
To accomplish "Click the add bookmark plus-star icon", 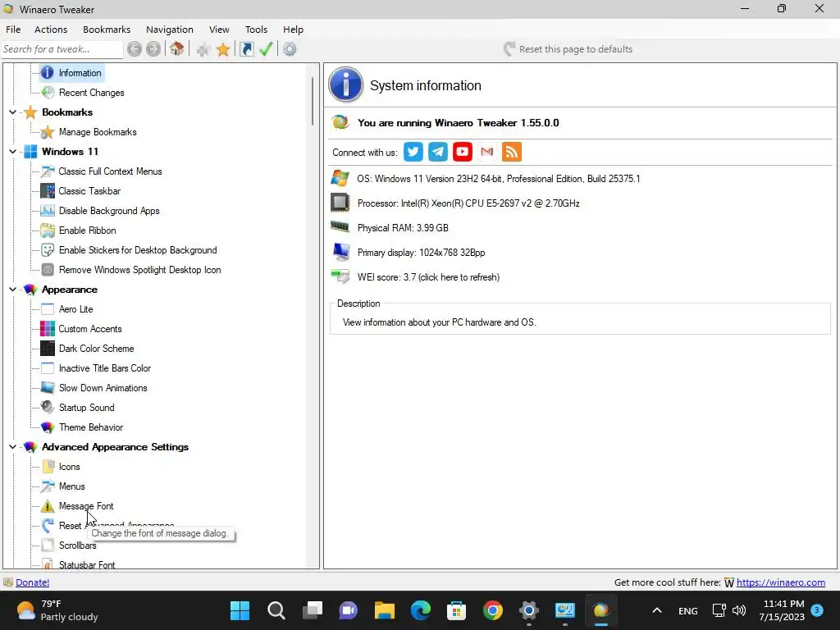I will [x=203, y=50].
